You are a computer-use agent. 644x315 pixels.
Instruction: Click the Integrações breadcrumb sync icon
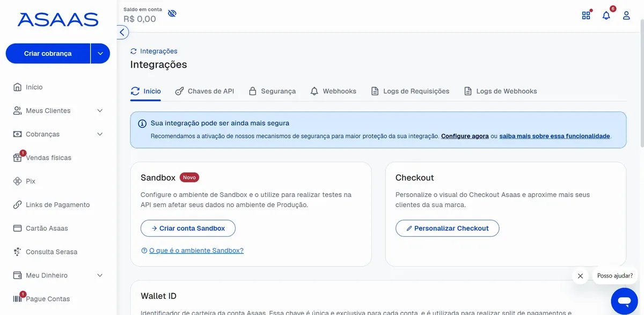(134, 51)
